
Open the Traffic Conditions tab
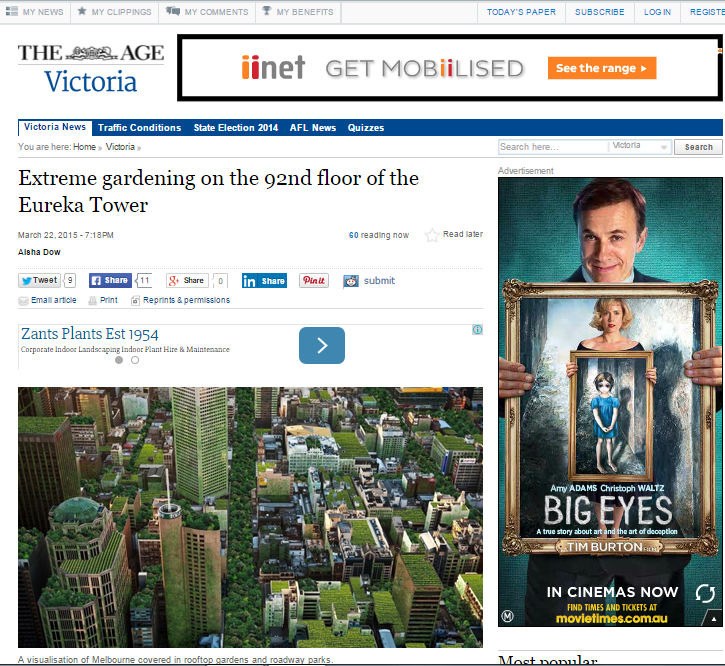coord(139,128)
